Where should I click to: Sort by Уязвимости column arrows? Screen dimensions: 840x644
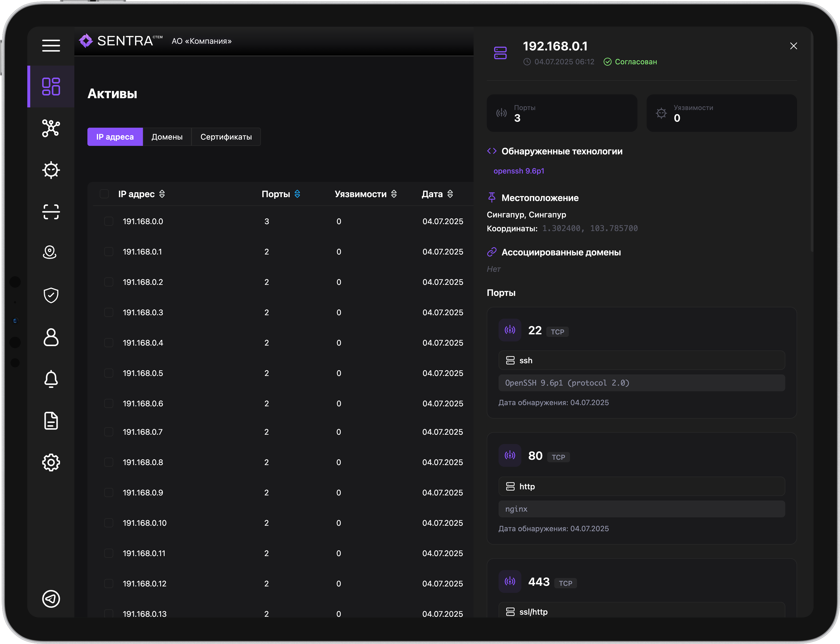tap(394, 194)
